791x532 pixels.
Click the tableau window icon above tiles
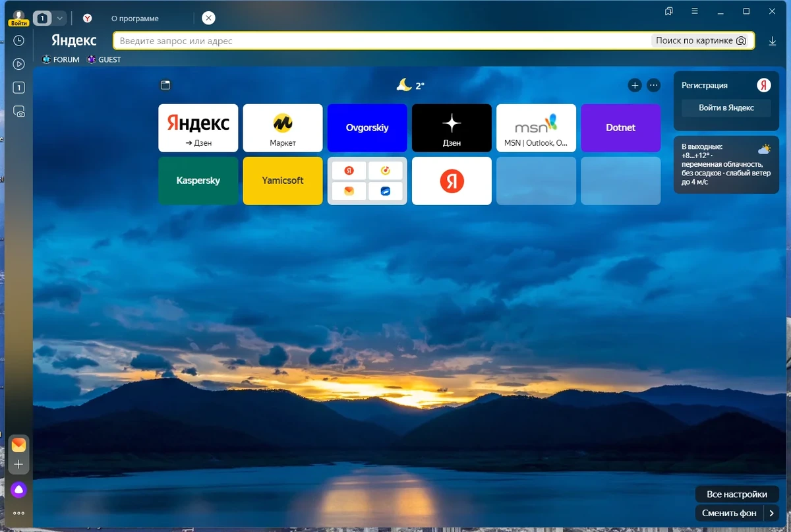[x=165, y=85]
